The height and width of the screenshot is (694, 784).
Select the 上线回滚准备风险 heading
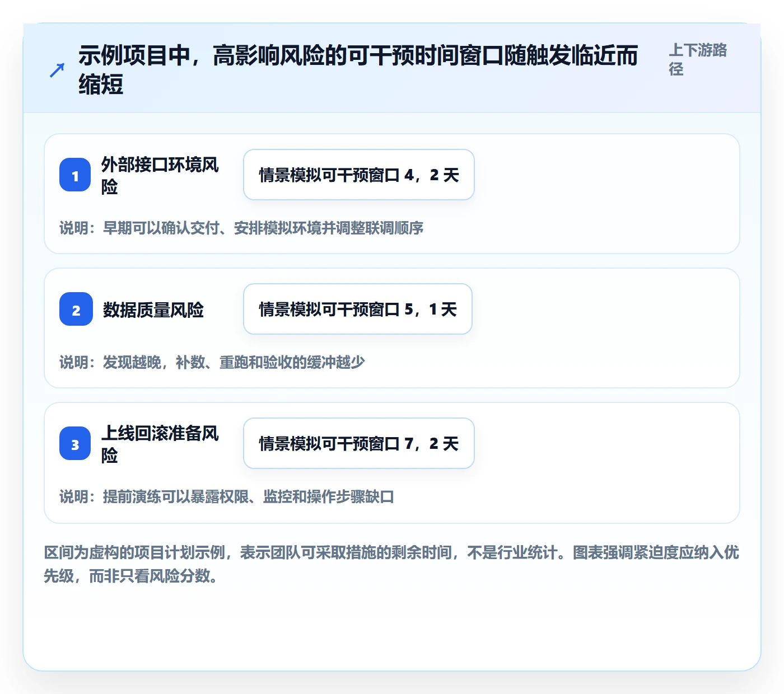point(160,444)
